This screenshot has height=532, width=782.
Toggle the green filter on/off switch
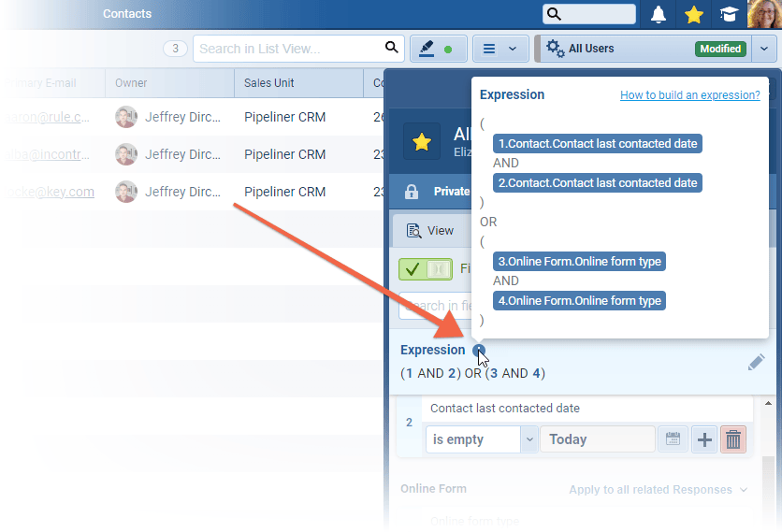pos(425,269)
